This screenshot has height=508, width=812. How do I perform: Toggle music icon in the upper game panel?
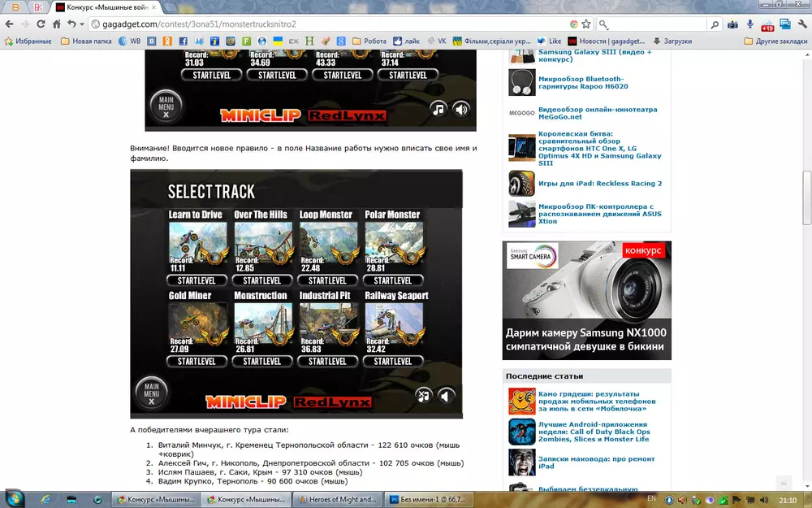[x=438, y=109]
